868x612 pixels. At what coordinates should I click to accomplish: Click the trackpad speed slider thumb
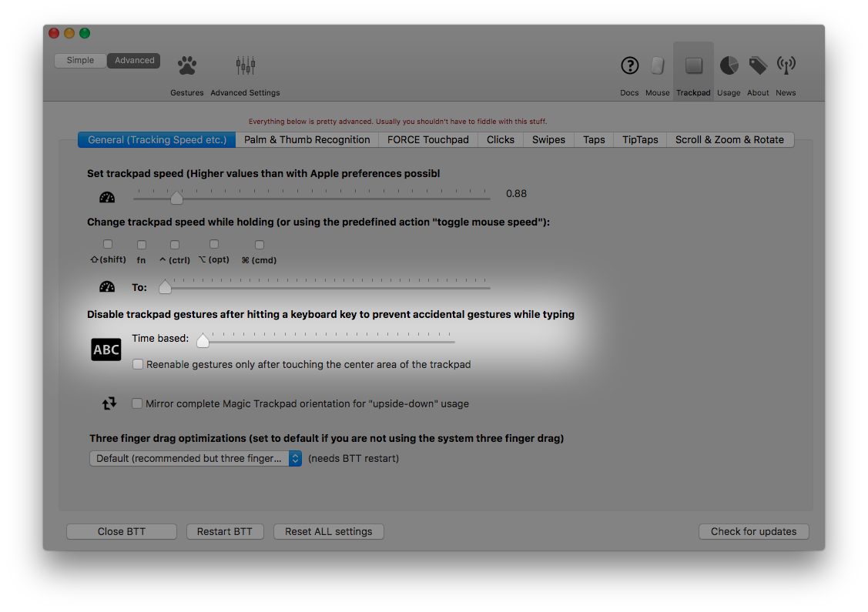coord(176,197)
